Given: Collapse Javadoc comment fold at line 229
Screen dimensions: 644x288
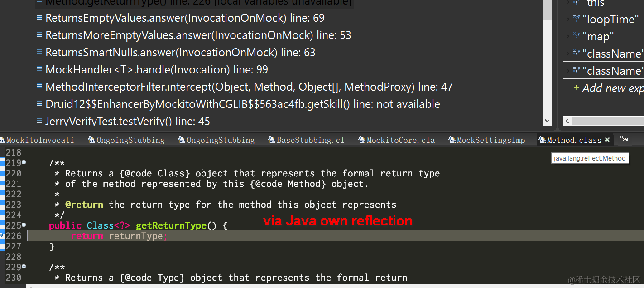Looking at the screenshot, I should 24,266.
